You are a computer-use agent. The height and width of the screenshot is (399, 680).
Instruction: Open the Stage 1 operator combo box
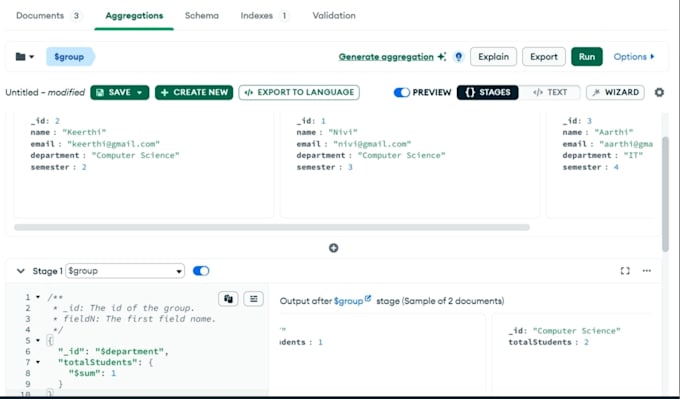pos(125,271)
